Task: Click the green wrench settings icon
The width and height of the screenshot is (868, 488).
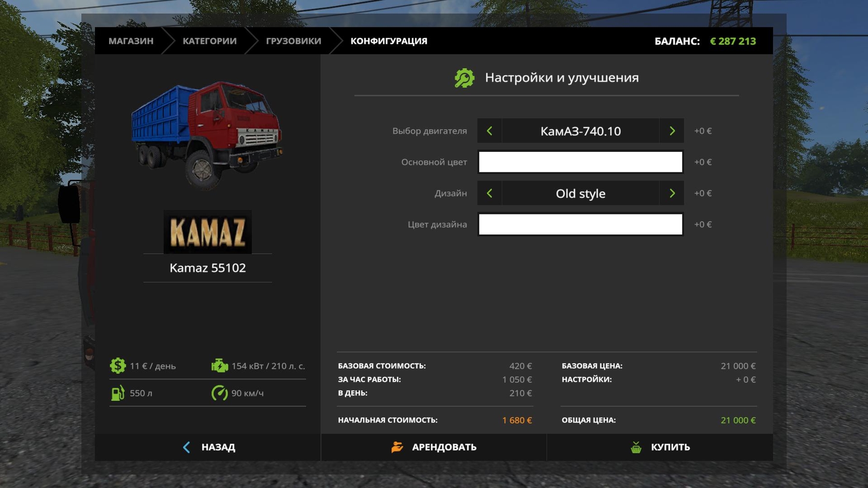Action: (464, 78)
